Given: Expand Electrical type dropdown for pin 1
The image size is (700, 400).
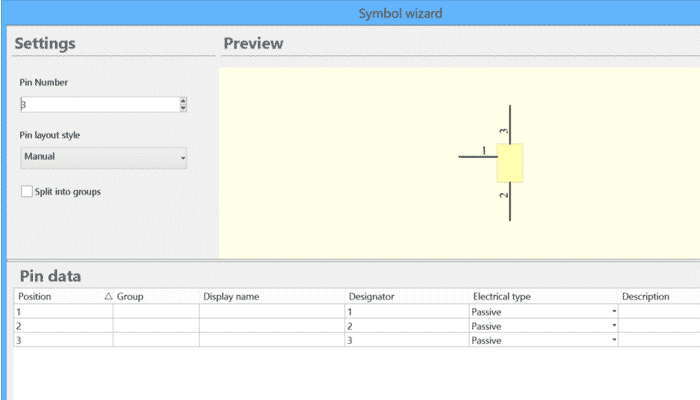Looking at the screenshot, I should [x=614, y=312].
